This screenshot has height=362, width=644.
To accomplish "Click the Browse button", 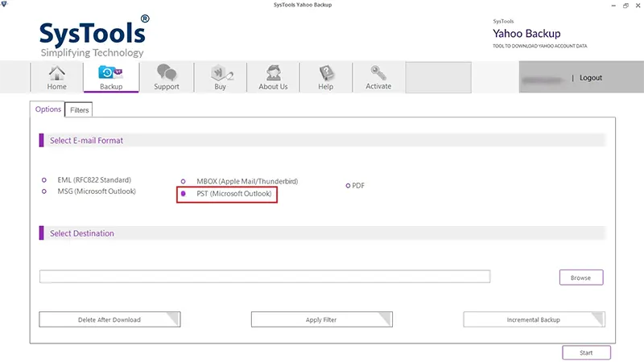I will (581, 278).
